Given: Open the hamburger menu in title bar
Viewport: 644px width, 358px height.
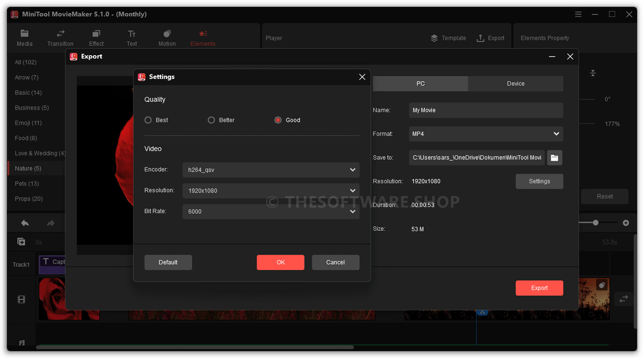Looking at the screenshot, I should (x=578, y=14).
